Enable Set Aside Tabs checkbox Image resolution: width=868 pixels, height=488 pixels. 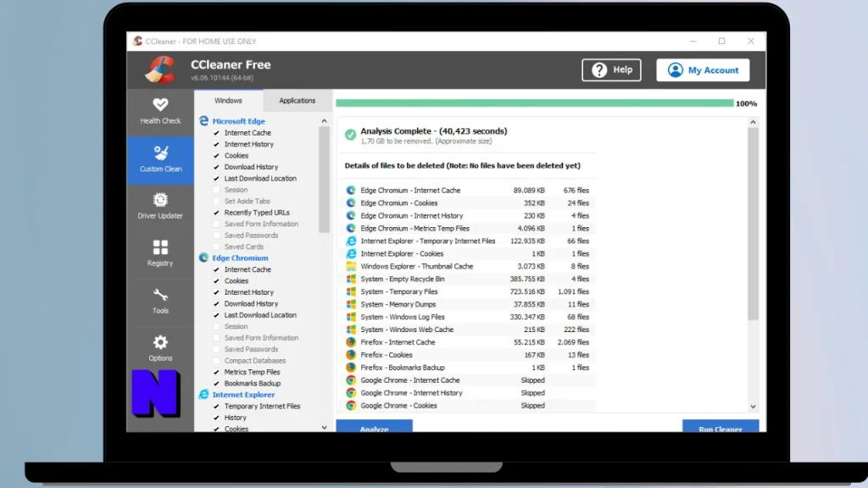point(216,201)
